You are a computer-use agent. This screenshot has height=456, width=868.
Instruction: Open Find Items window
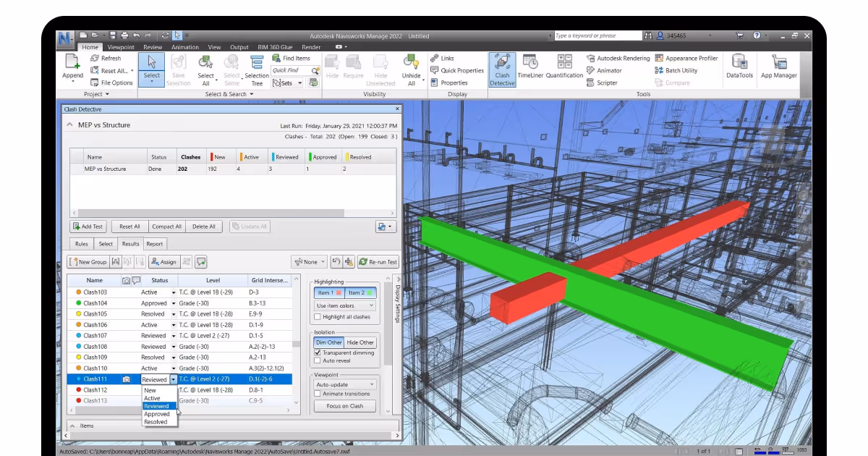[x=292, y=58]
